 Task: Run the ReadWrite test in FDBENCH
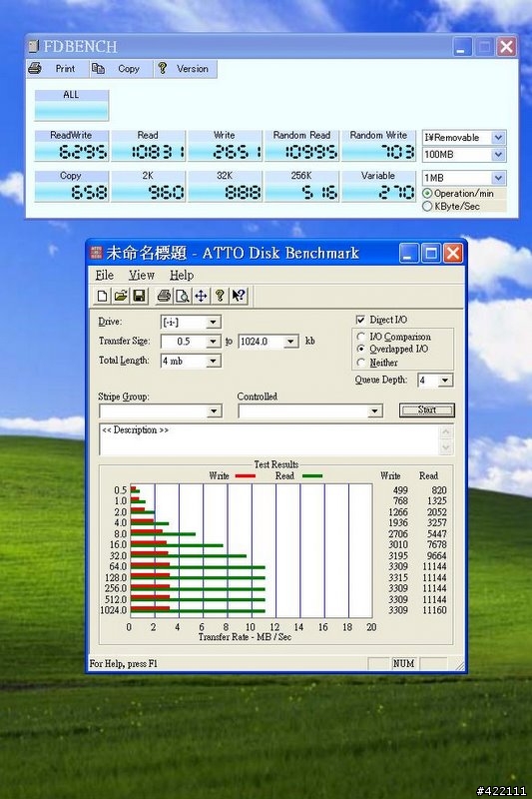tap(71, 145)
